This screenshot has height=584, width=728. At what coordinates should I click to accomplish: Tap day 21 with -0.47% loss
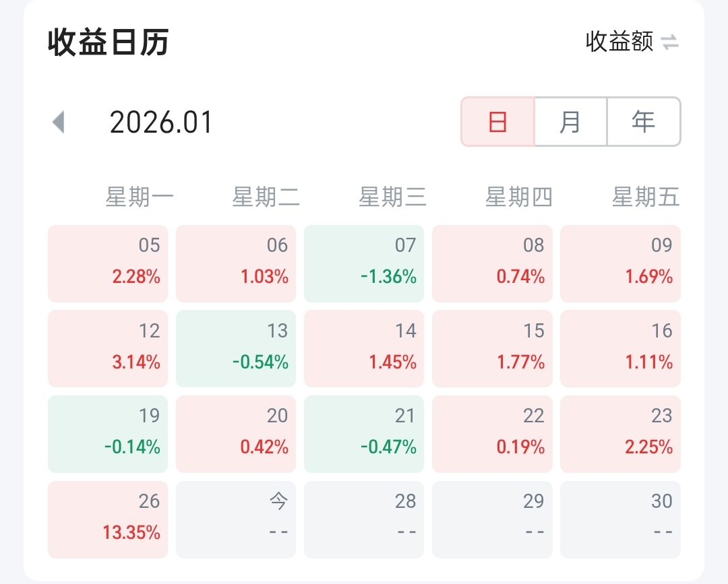364,434
